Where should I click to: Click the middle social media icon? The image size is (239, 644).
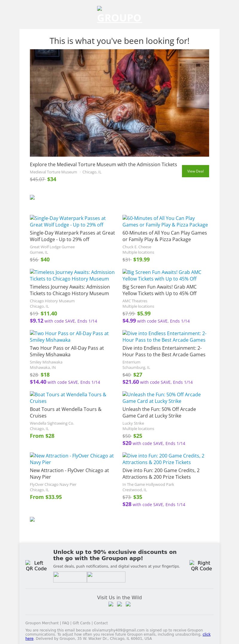click(x=119, y=604)
